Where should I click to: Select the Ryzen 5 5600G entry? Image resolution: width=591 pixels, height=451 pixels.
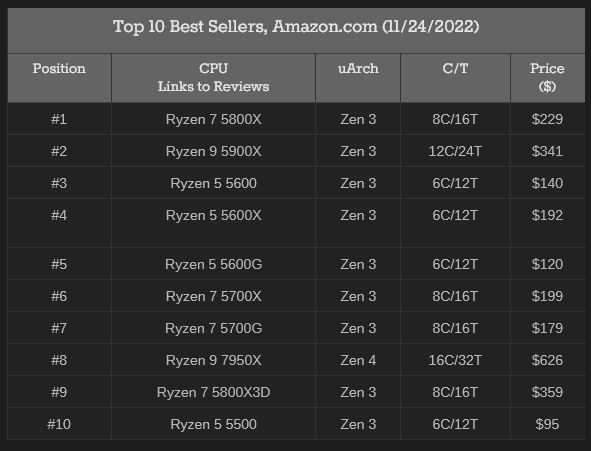tap(213, 264)
